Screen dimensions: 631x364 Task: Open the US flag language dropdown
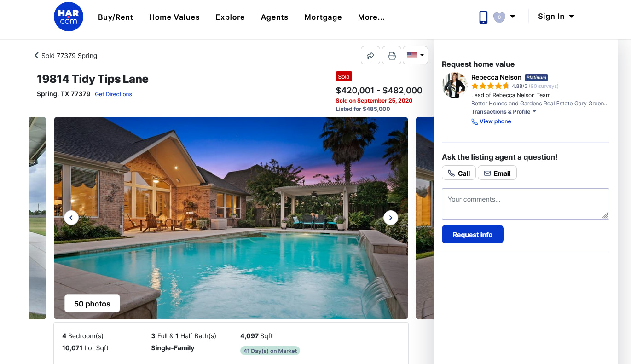[415, 56]
